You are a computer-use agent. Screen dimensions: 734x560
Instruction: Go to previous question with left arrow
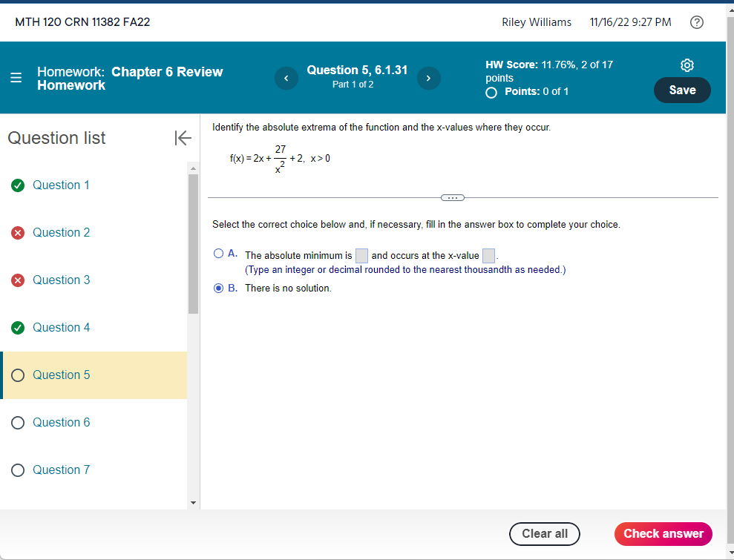point(286,78)
